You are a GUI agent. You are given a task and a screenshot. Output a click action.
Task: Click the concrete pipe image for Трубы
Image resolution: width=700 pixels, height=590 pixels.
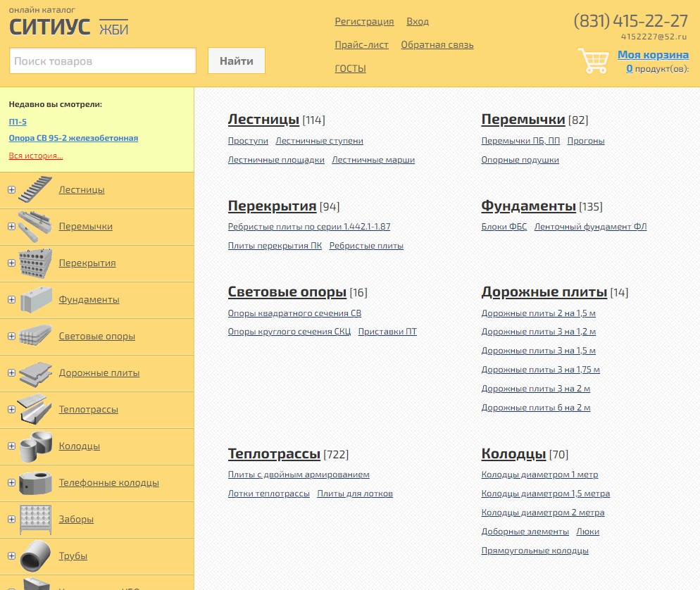[35, 556]
